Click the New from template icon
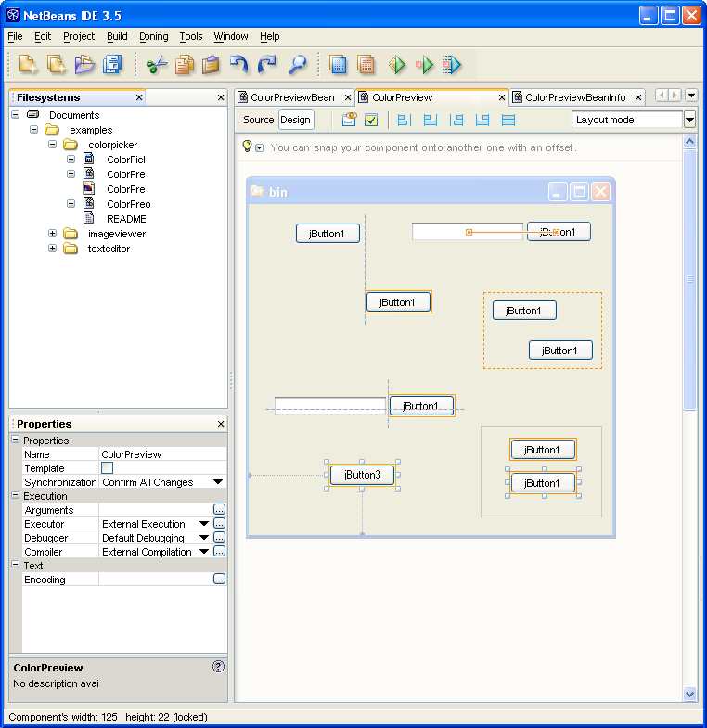The image size is (707, 728). 57,64
